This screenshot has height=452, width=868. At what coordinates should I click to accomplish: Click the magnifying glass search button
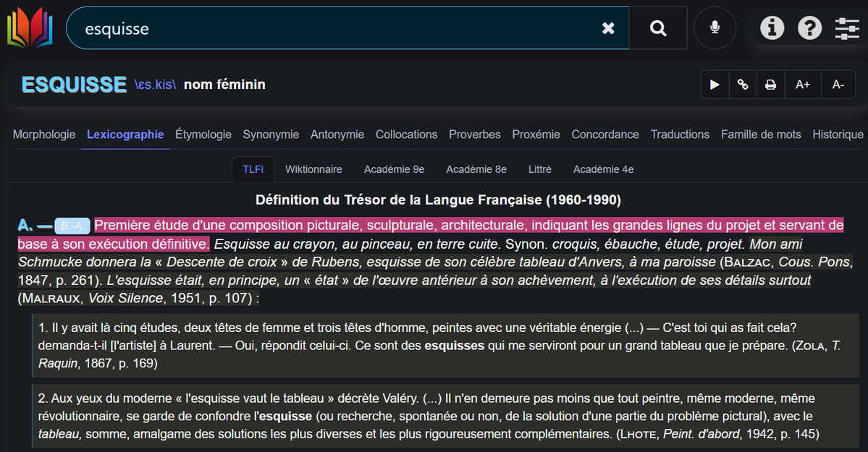click(657, 28)
